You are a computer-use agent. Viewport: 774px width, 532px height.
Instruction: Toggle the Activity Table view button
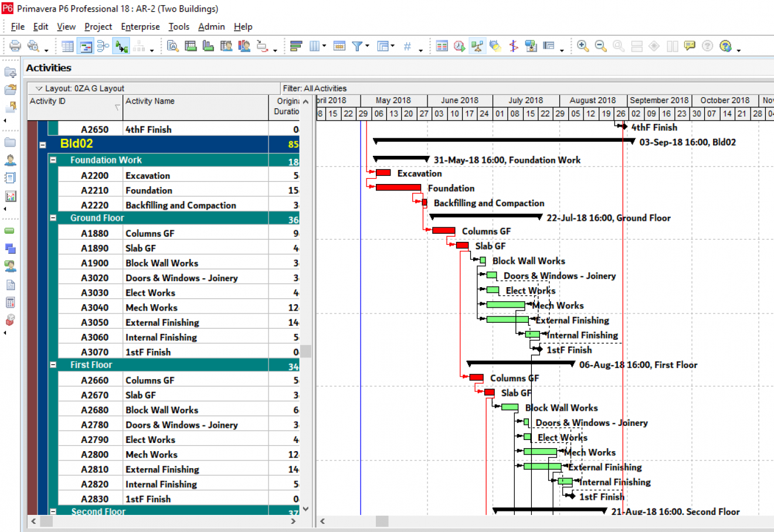coord(67,46)
